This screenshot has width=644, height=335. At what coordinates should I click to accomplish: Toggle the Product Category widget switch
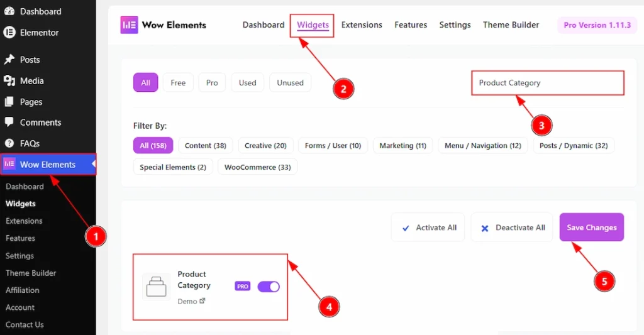(x=269, y=287)
